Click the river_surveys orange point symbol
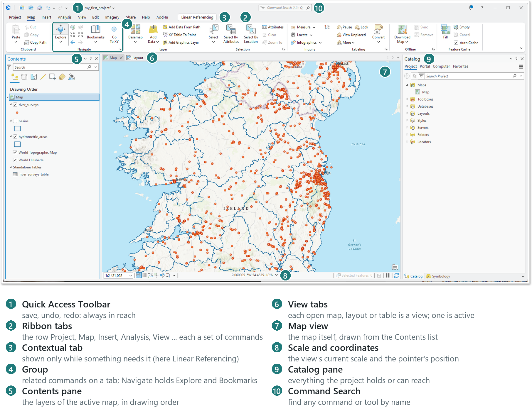The width and height of the screenshot is (532, 411). 17,113
